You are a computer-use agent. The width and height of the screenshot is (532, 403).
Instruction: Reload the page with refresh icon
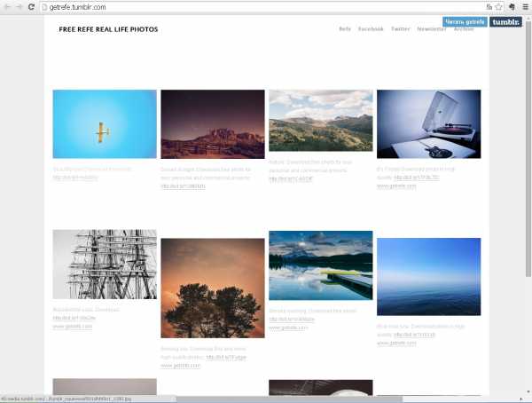(x=31, y=7)
